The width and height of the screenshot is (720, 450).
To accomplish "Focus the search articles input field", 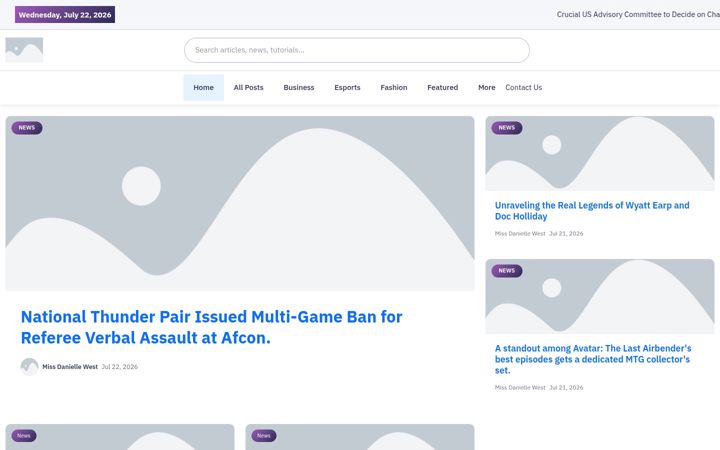I will [x=357, y=50].
